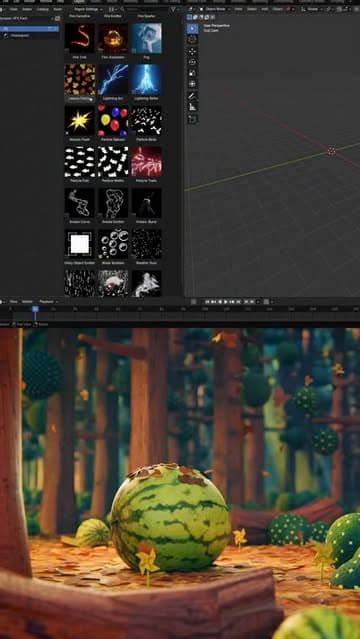Screen dimensions: 360x639
Task: Open the Playback dropdown in the timeline
Action: (49, 302)
